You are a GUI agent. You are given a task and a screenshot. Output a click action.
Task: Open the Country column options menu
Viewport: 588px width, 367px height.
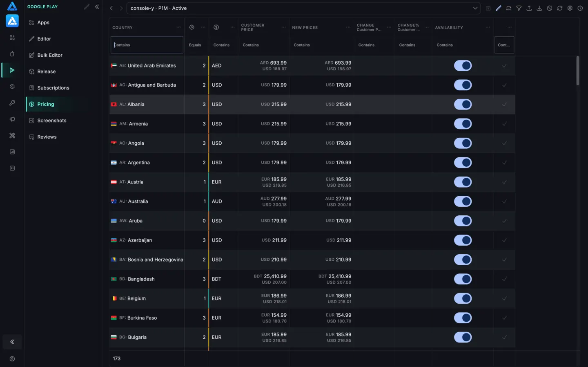click(x=178, y=27)
